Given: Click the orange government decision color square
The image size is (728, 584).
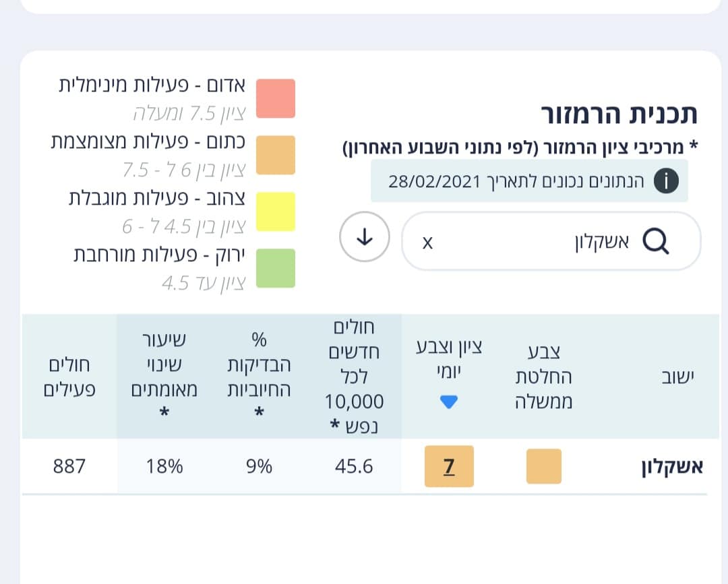Looking at the screenshot, I should pos(544,466).
